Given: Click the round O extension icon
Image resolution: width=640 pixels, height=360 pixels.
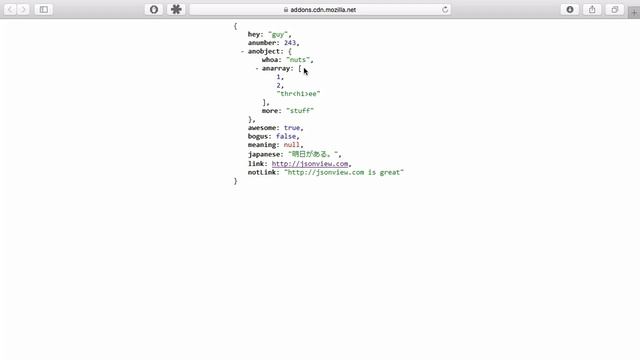Looking at the screenshot, I should [x=154, y=9].
